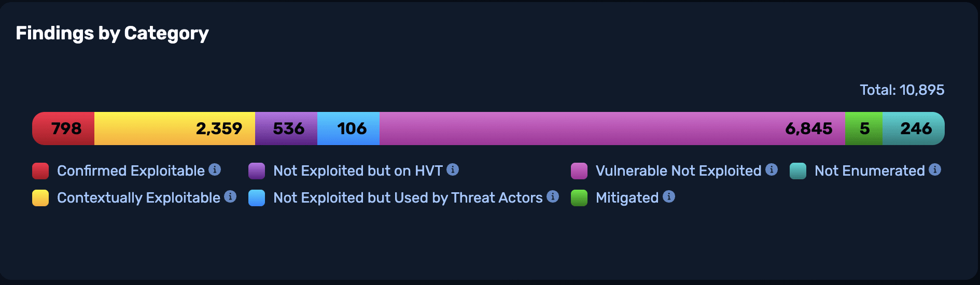The width and height of the screenshot is (980, 285).
Task: Click info icon next to Contextually Exploitable
Action: coord(230,196)
